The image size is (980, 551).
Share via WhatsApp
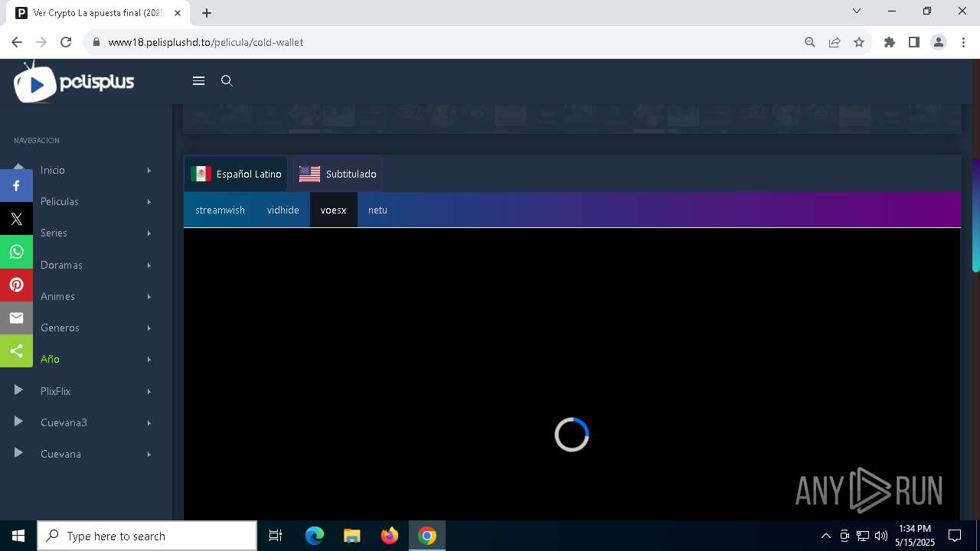(16, 252)
